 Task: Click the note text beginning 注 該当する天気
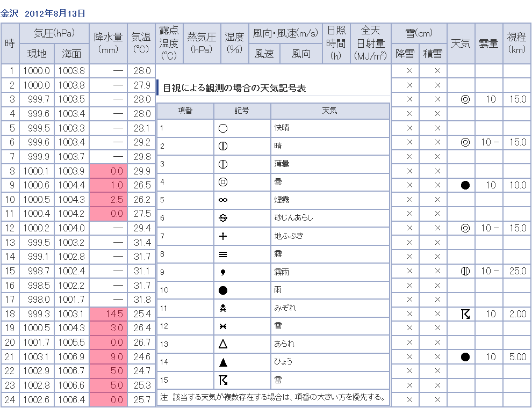click(x=273, y=397)
